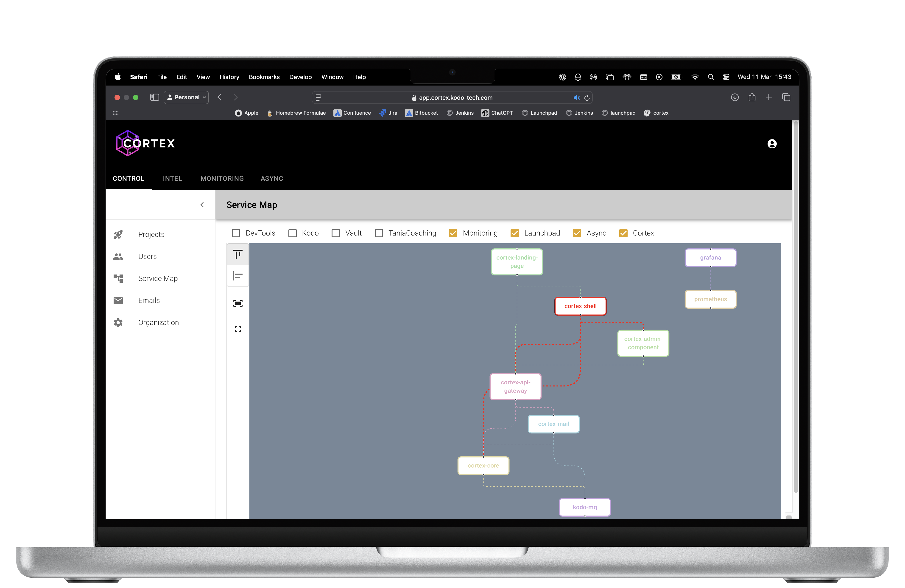Toggle fullscreen mode for service map
The image size is (905, 588).
pos(238,329)
